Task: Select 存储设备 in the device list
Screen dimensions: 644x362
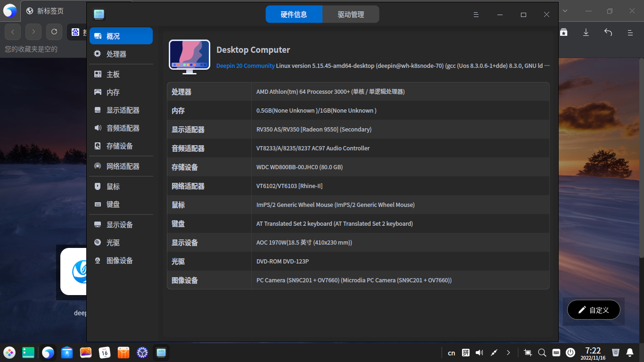Action: point(119,146)
